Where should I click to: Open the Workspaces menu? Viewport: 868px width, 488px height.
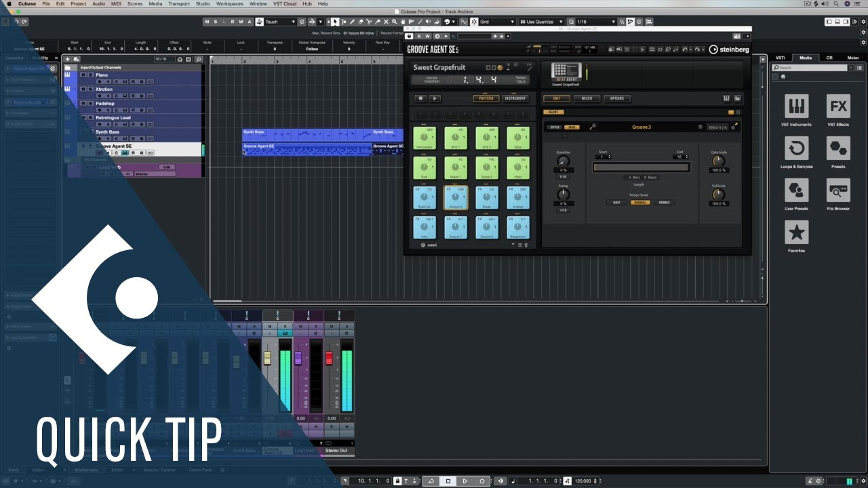click(230, 3)
